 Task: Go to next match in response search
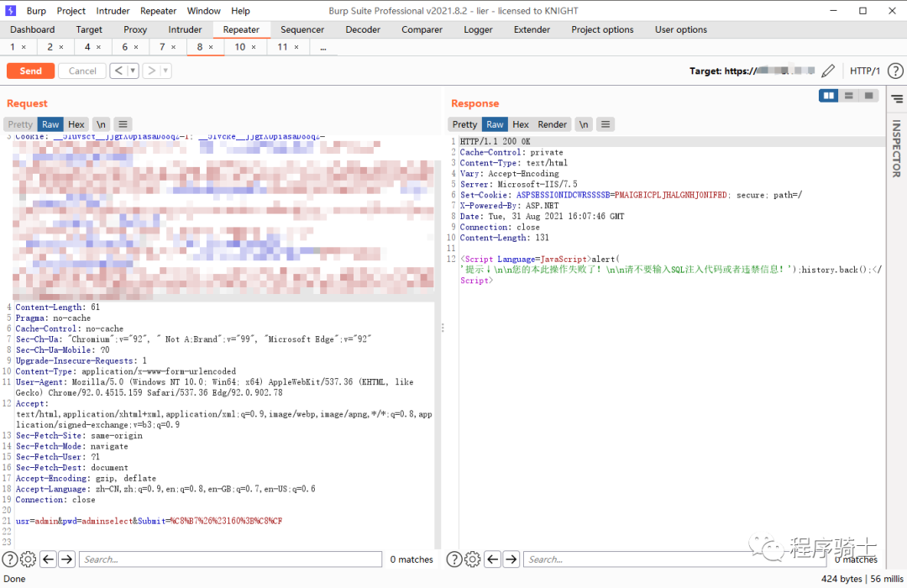[511, 559]
